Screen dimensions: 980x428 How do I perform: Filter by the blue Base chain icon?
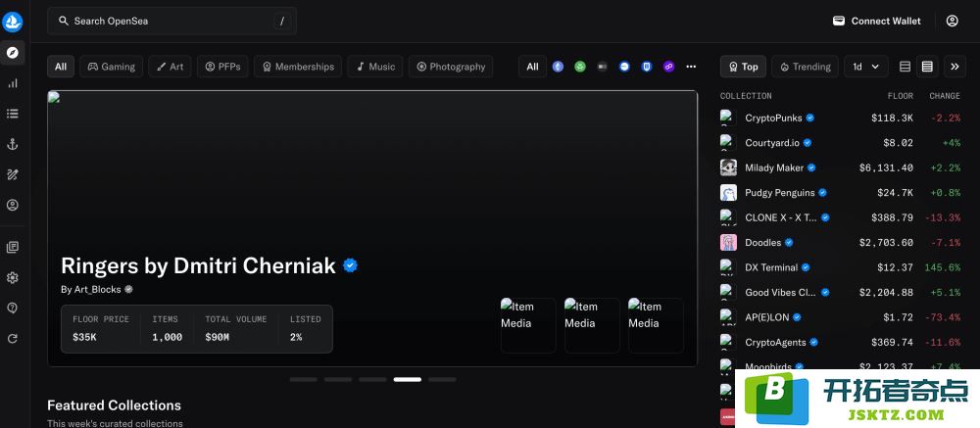tap(624, 67)
